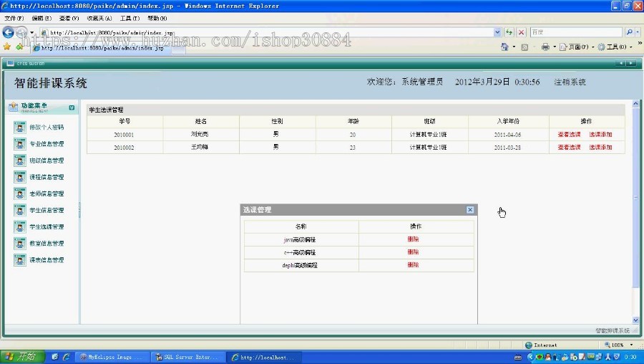This screenshot has width=644, height=364.
Task: Focus the 百度 search box
Action: pos(576,32)
